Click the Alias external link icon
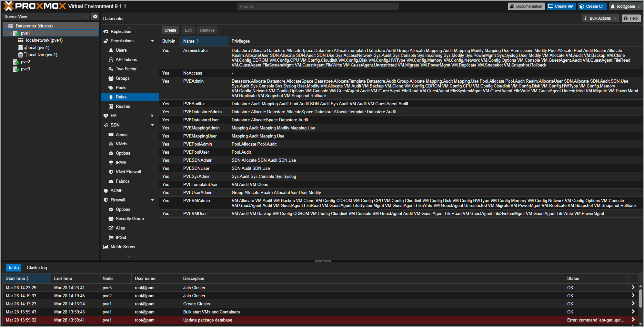Image resolution: width=644 pixels, height=327 pixels. click(111, 228)
